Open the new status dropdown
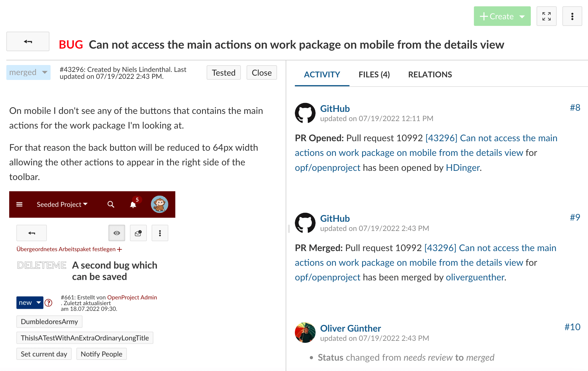The width and height of the screenshot is (588, 371). click(30, 303)
